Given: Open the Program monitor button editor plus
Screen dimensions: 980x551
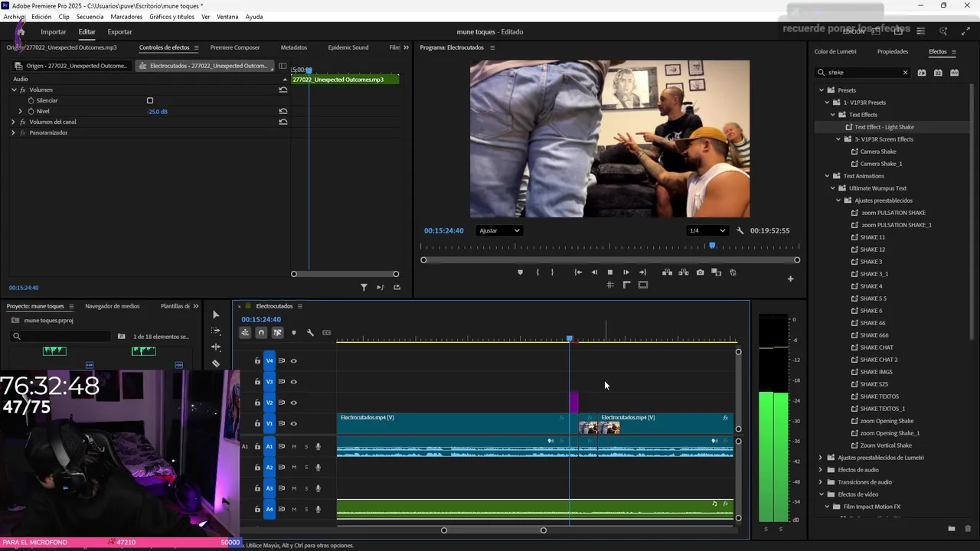Looking at the screenshot, I should point(791,279).
